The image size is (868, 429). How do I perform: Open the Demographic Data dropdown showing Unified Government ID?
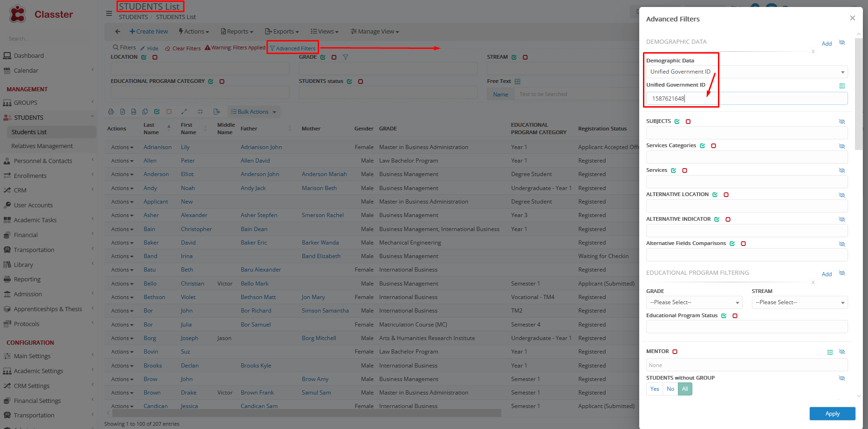click(x=746, y=72)
